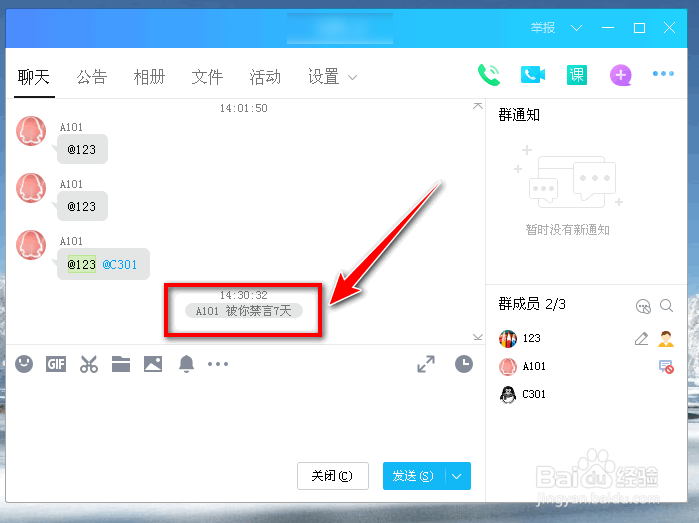Image resolution: width=699 pixels, height=523 pixels.
Task: Open the 活动 tab
Action: click(x=265, y=77)
